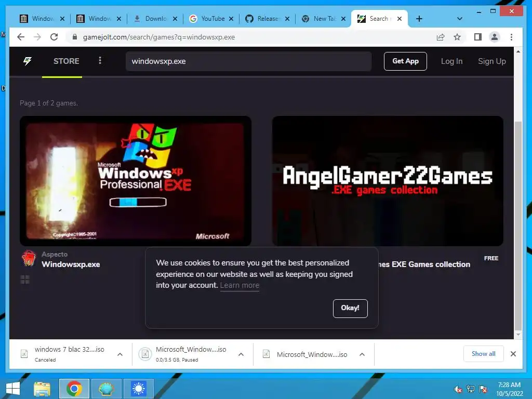Click the site padlock icon
The width and height of the screenshot is (532, 399).
pos(75,37)
